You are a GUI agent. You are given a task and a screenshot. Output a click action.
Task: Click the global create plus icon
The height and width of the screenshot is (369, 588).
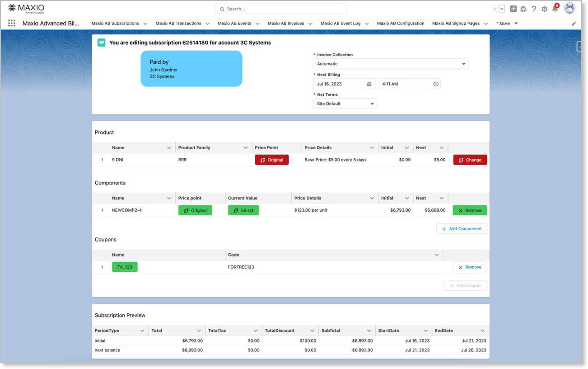[x=513, y=9]
